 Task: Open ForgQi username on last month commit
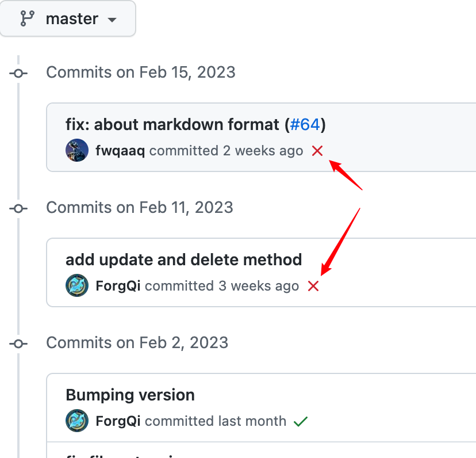[118, 421]
